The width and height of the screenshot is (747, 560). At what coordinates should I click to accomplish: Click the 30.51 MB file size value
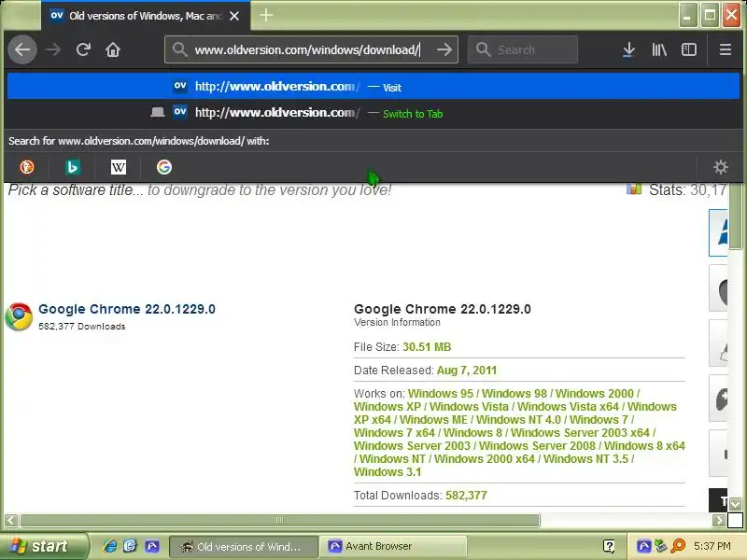click(427, 347)
